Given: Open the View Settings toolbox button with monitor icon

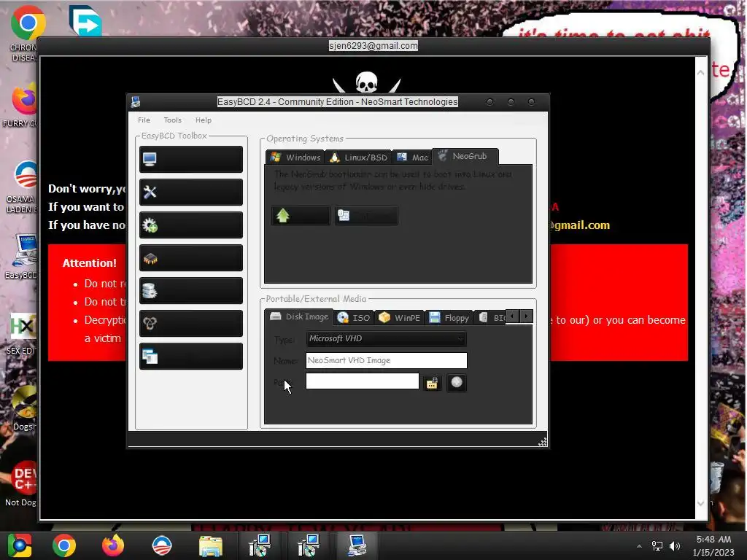Looking at the screenshot, I should pyautogui.click(x=191, y=159).
